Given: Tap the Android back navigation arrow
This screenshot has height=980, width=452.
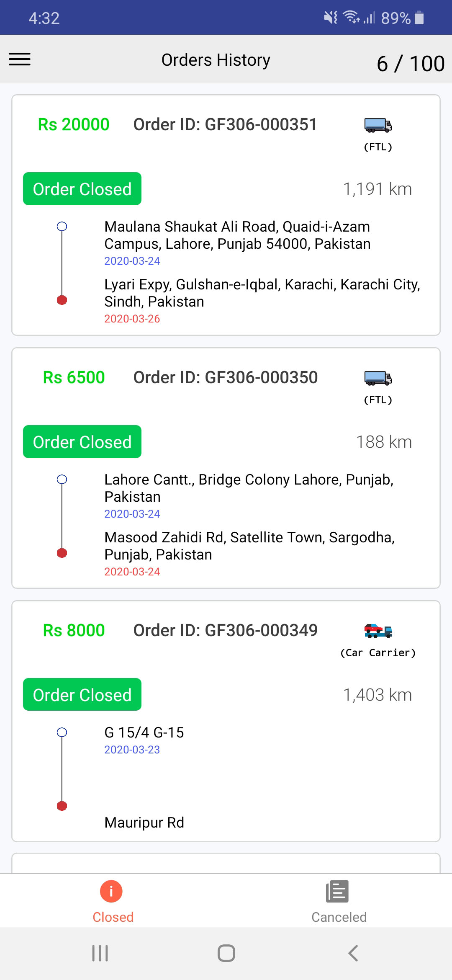Looking at the screenshot, I should coord(353,953).
